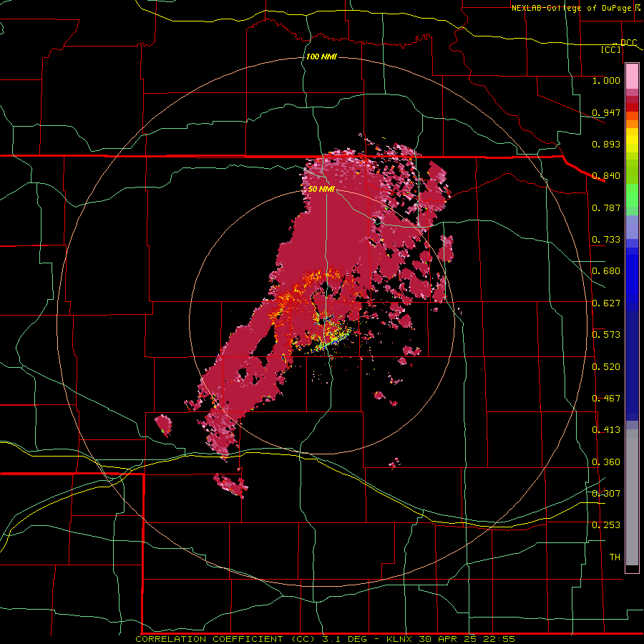Click the TH label on the legend
This screenshot has width=644, height=644.
615,557
